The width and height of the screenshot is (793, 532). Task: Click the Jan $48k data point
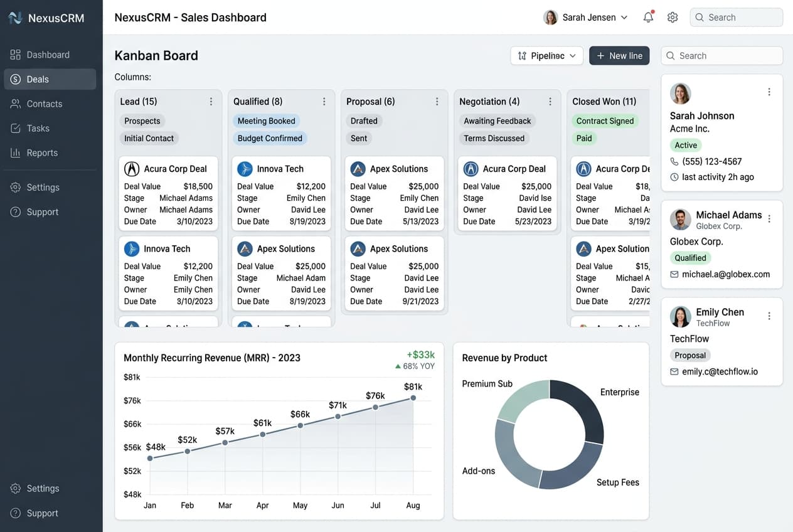[149, 458]
